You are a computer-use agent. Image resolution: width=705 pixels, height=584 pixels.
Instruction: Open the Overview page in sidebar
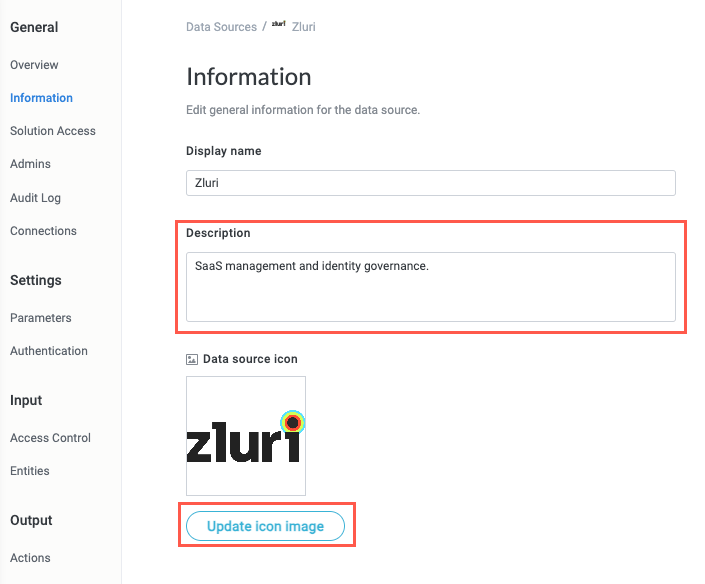point(34,65)
